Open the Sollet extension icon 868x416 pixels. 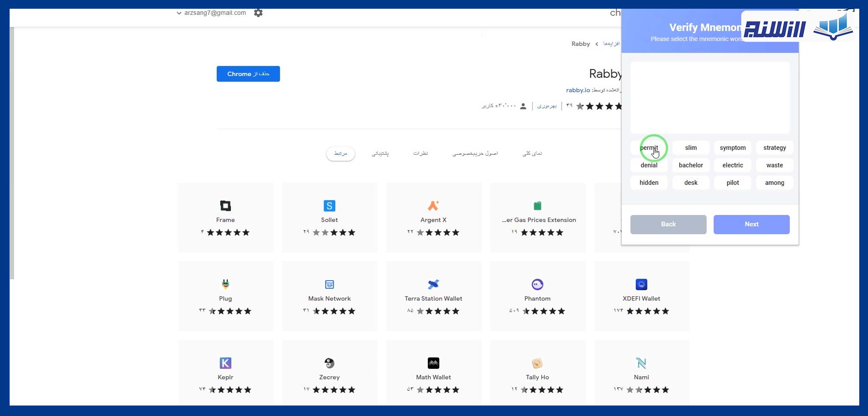coord(330,206)
